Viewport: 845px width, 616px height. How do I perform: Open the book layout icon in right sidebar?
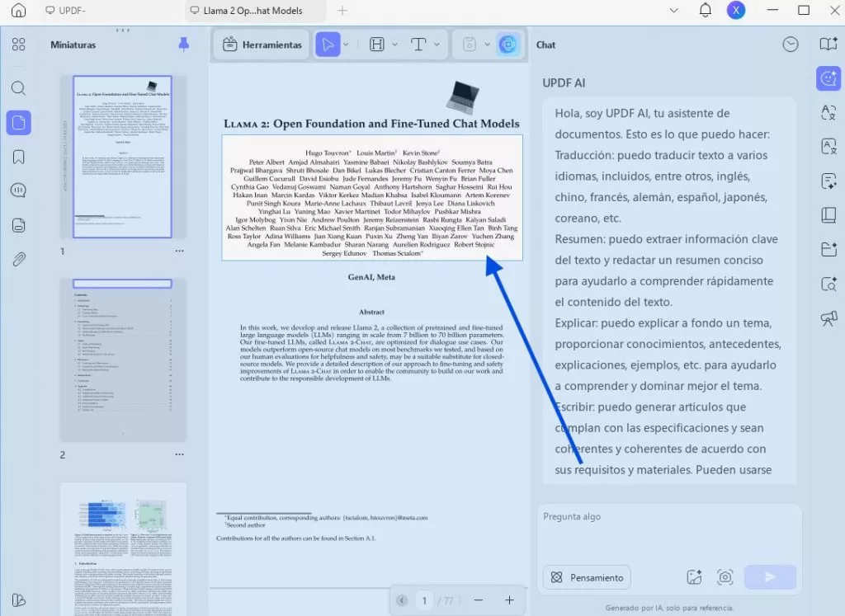[828, 215]
